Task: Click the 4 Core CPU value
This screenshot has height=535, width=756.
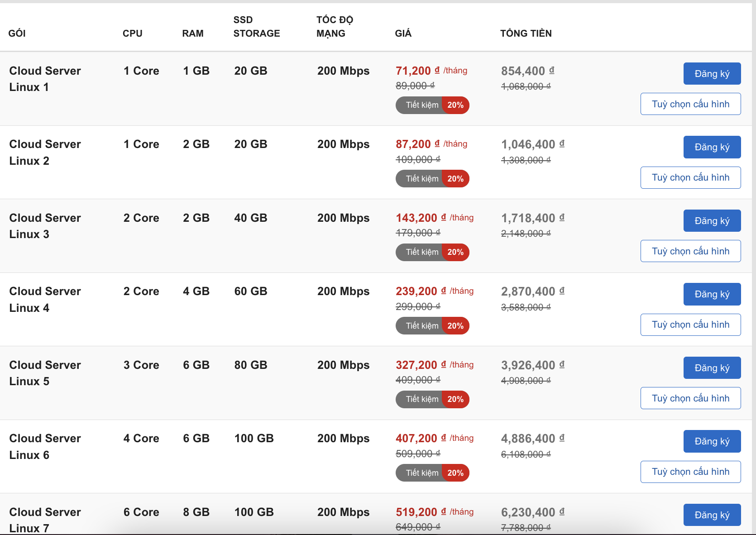Action: pos(141,439)
